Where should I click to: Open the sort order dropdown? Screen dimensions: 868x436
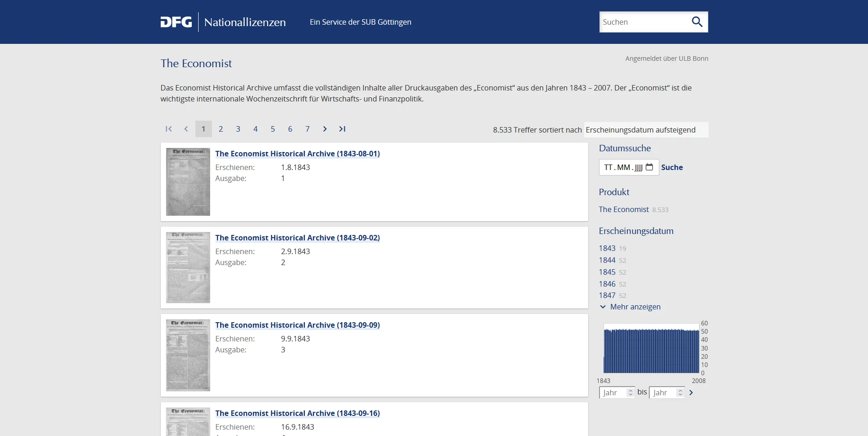tap(646, 130)
